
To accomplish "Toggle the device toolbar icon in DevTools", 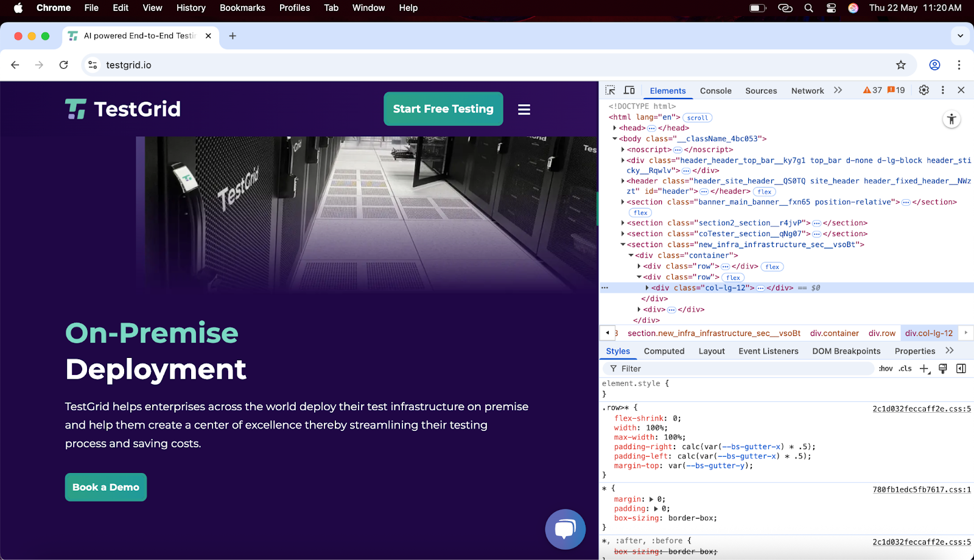I will point(629,90).
